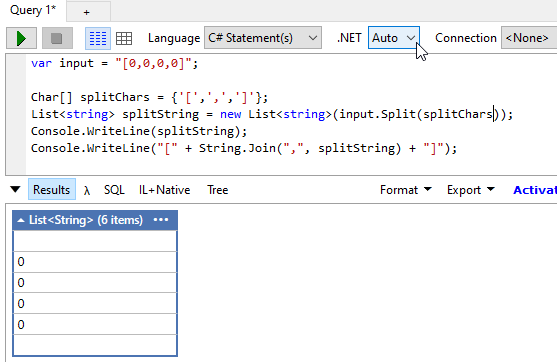This screenshot has width=557, height=362.
Task: Click the List<string> splitString code line
Action: point(272,114)
